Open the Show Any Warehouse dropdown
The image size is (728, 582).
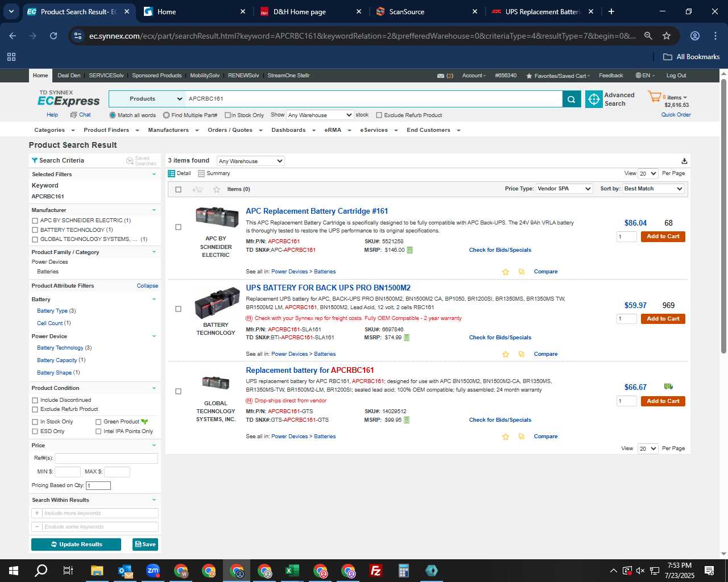coord(320,115)
